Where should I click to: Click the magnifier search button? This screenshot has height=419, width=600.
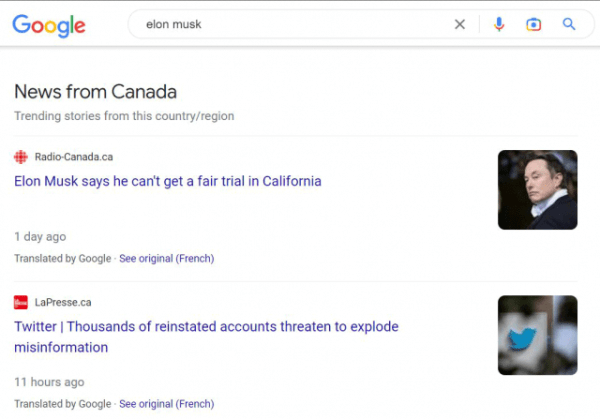tap(569, 25)
